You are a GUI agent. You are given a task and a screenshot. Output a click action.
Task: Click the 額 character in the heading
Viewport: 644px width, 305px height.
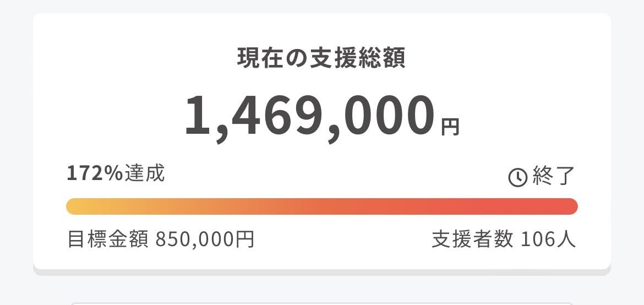(x=395, y=58)
